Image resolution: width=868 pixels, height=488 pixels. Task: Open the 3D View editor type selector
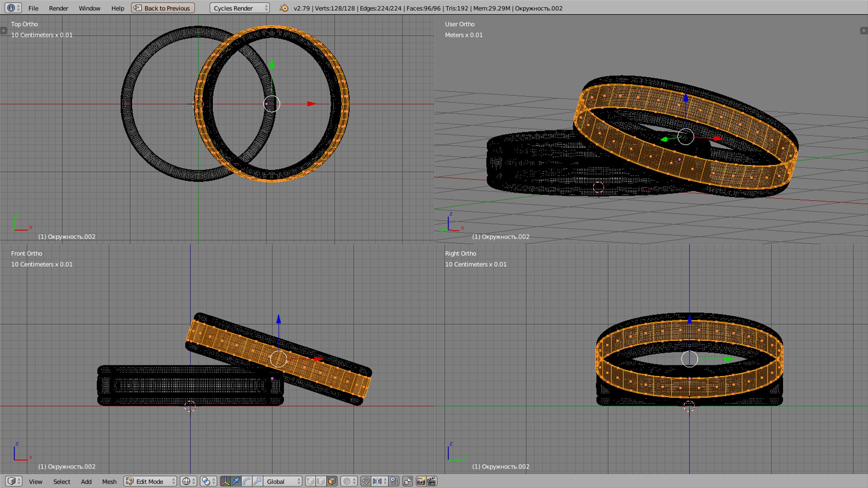(x=14, y=481)
